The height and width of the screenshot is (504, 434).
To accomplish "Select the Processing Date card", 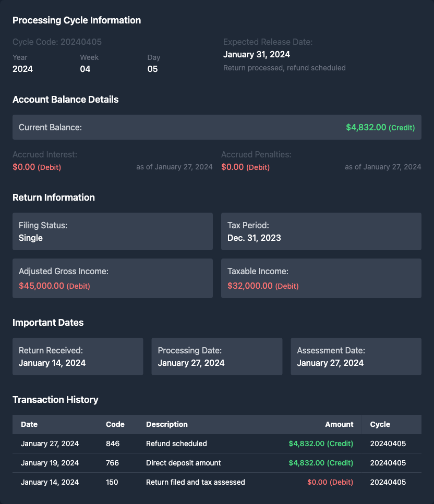I will (x=216, y=357).
